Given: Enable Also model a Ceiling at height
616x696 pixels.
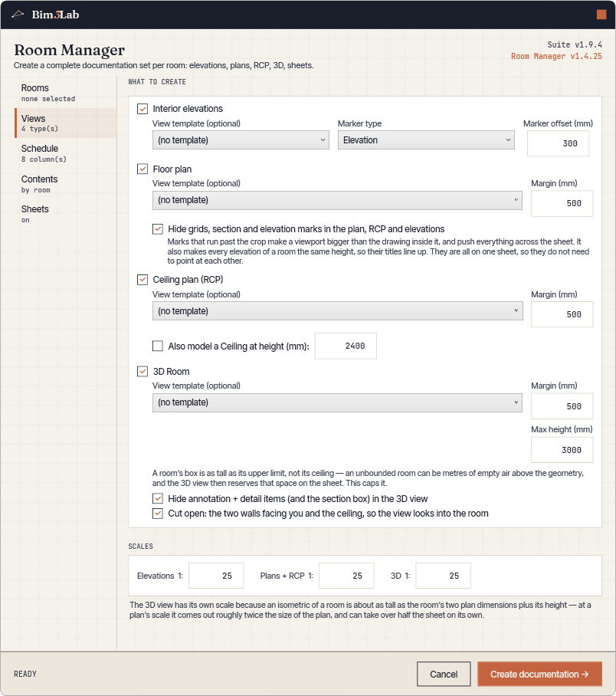Looking at the screenshot, I should pos(158,346).
